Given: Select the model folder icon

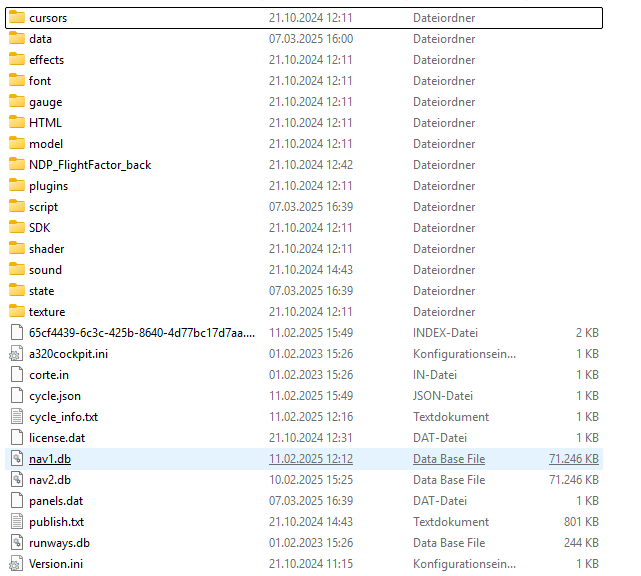Looking at the screenshot, I should (x=17, y=143).
